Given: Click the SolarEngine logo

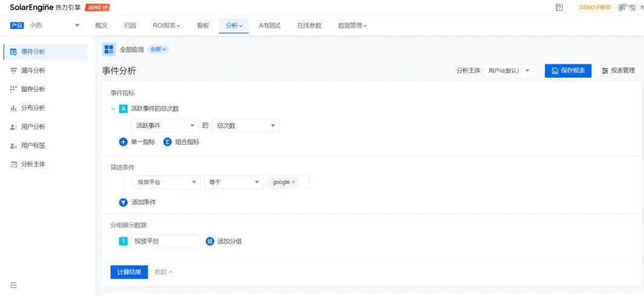Looking at the screenshot, I should tap(45, 7).
